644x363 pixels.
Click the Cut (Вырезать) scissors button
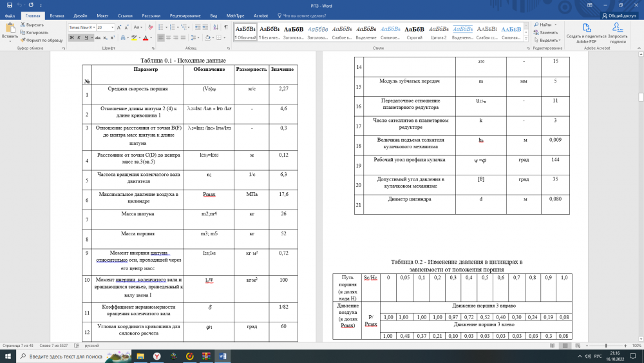coord(32,25)
